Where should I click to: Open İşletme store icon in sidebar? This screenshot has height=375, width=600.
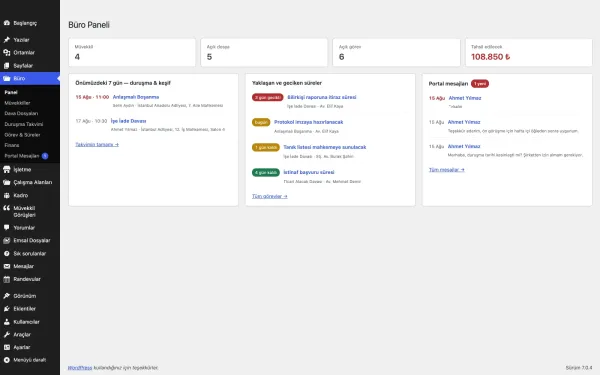click(7, 170)
